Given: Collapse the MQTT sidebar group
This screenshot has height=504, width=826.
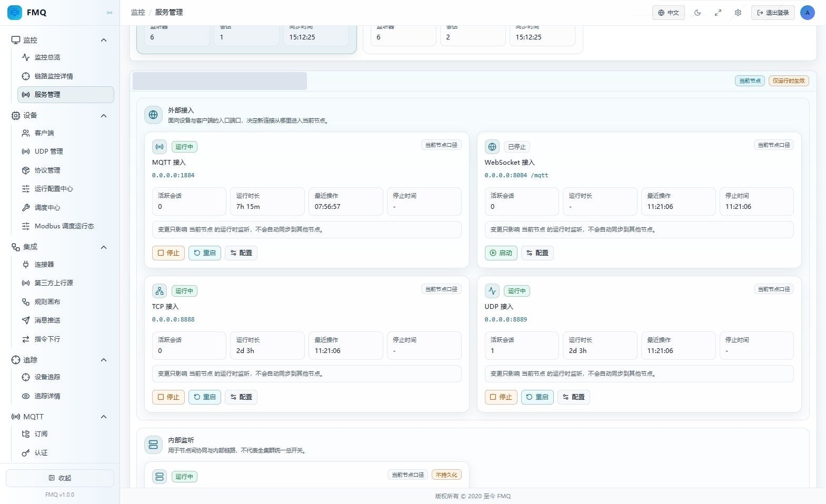Looking at the screenshot, I should pyautogui.click(x=104, y=417).
